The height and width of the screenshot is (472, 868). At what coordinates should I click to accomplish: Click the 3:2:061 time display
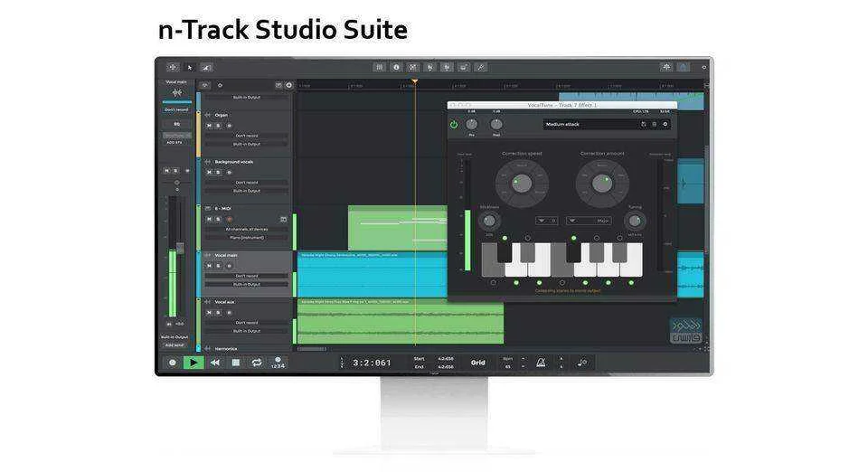(372, 363)
